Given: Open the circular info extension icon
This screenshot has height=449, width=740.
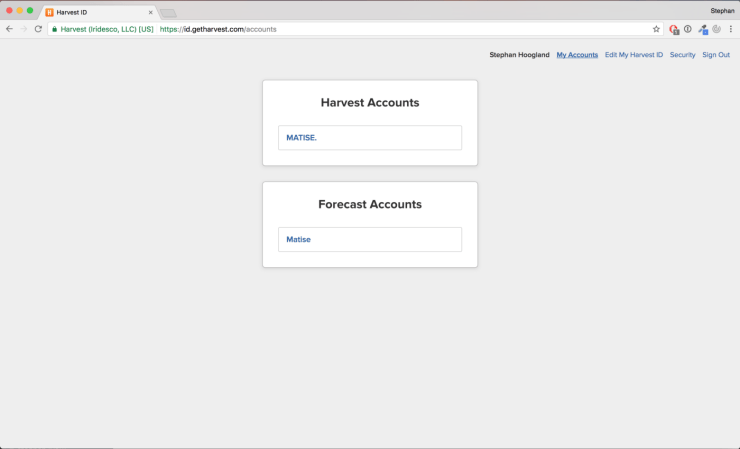Looking at the screenshot, I should pyautogui.click(x=688, y=29).
